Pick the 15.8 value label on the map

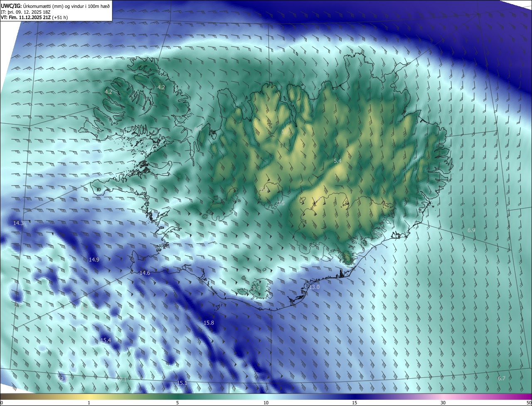click(209, 323)
